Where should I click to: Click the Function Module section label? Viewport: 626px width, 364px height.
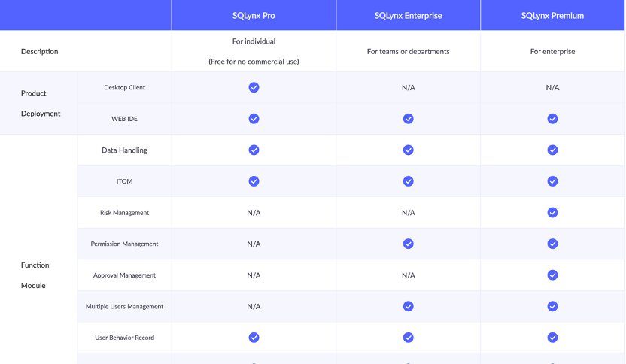point(35,275)
